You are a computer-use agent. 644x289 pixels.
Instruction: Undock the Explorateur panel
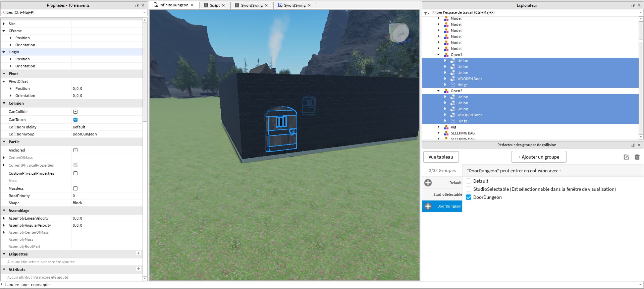633,5
